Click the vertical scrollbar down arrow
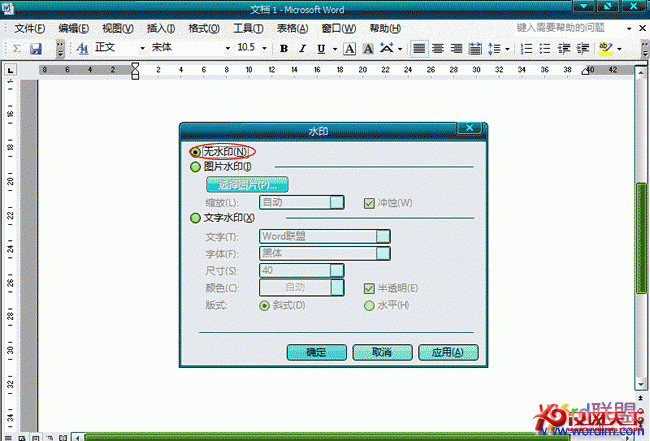The height and width of the screenshot is (441, 650). (641, 384)
